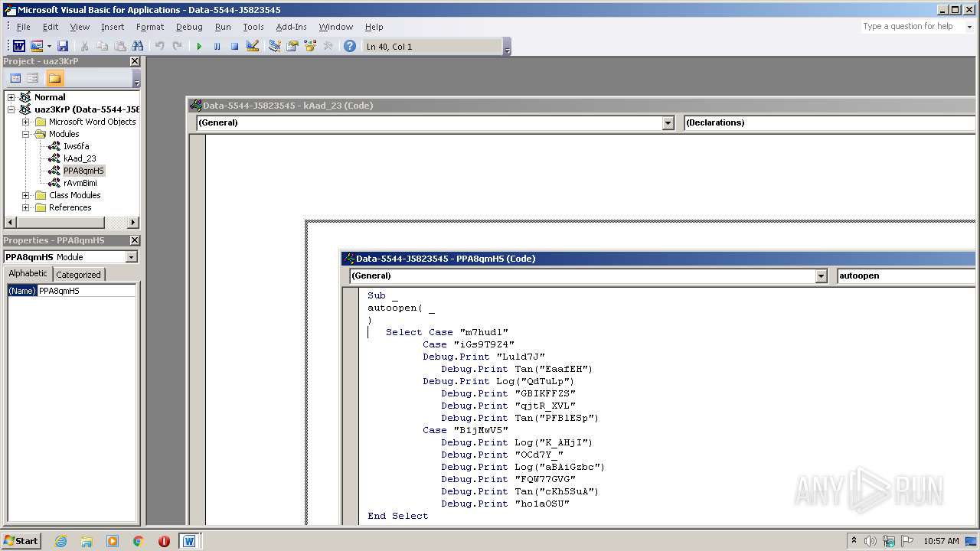Click the Reset stop icon
This screenshot has height=551, width=980.
tap(234, 46)
